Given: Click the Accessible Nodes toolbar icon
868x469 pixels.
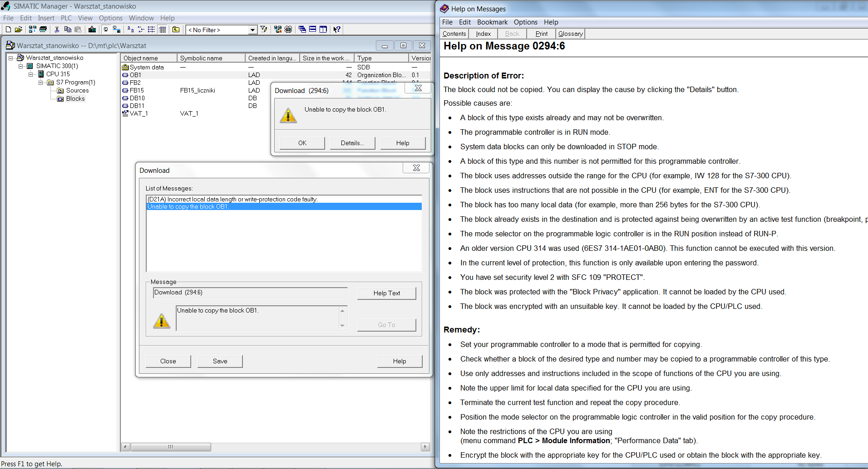Looking at the screenshot, I should click(32, 29).
